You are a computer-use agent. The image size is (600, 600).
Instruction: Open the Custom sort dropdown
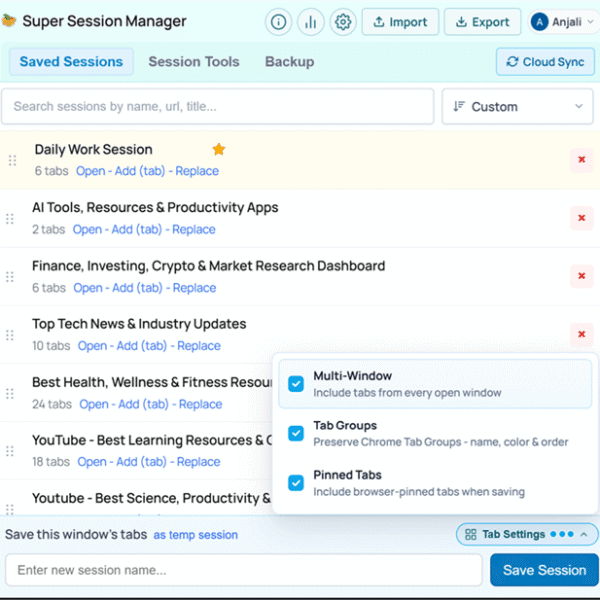click(x=517, y=106)
